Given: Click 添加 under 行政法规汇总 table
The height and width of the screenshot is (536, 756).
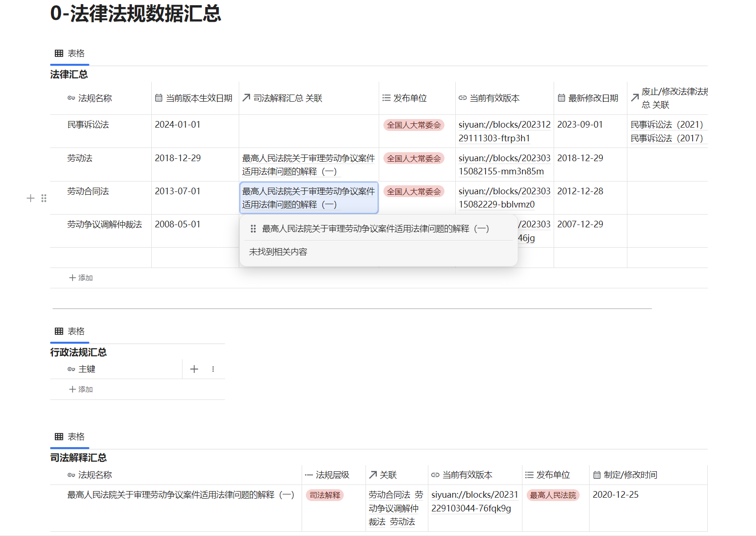Looking at the screenshot, I should pyautogui.click(x=81, y=389).
